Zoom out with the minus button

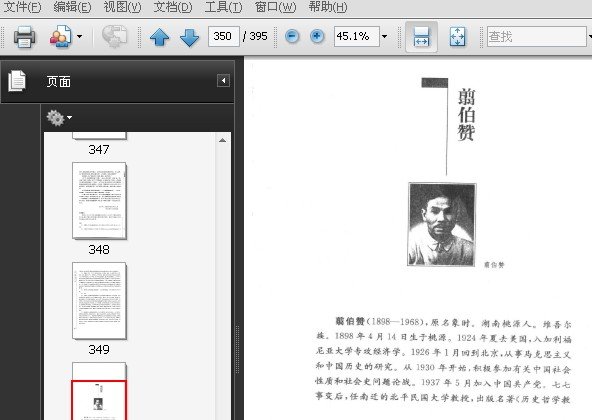point(292,37)
